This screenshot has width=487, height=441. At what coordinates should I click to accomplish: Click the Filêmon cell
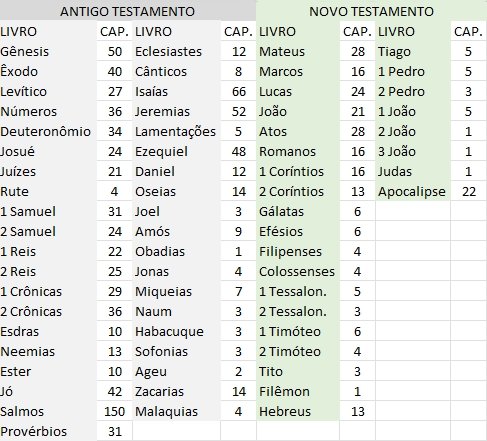click(298, 391)
